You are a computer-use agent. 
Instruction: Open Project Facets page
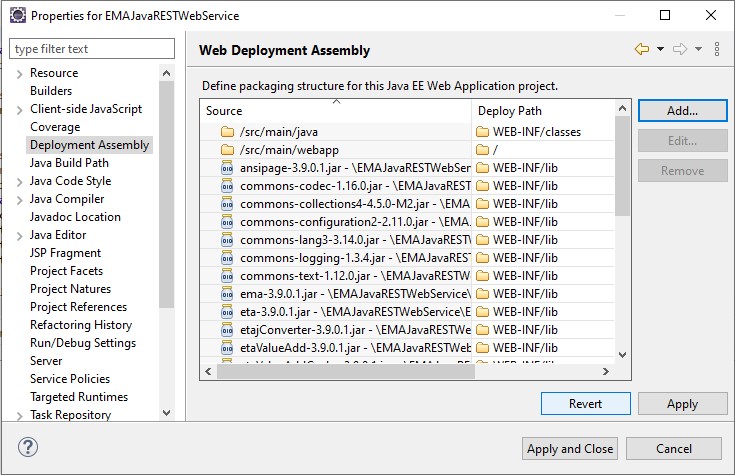[x=67, y=271]
